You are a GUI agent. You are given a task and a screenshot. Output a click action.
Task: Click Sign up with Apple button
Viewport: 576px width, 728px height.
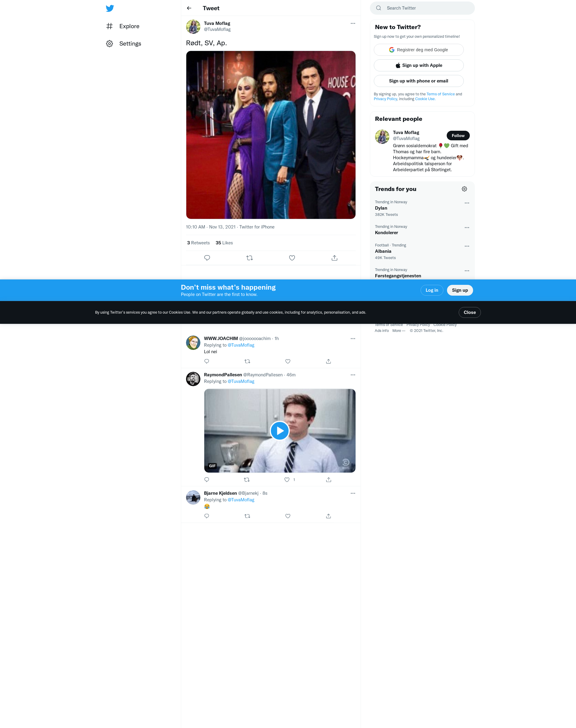[418, 65]
